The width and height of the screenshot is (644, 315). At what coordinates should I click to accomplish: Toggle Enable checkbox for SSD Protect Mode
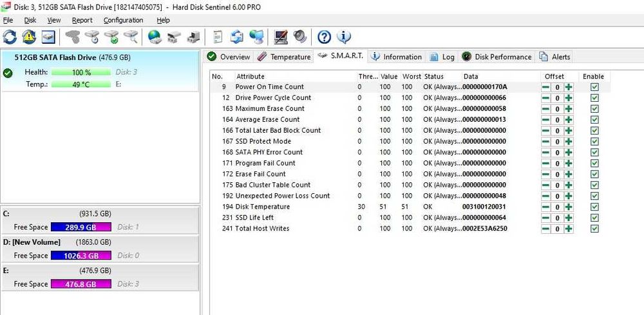coord(594,141)
